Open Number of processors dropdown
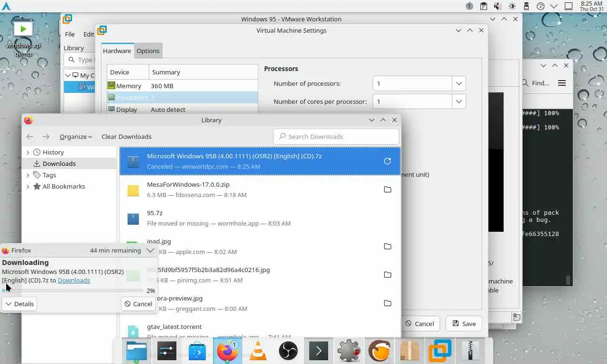This screenshot has height=364, width=607. pos(459,83)
